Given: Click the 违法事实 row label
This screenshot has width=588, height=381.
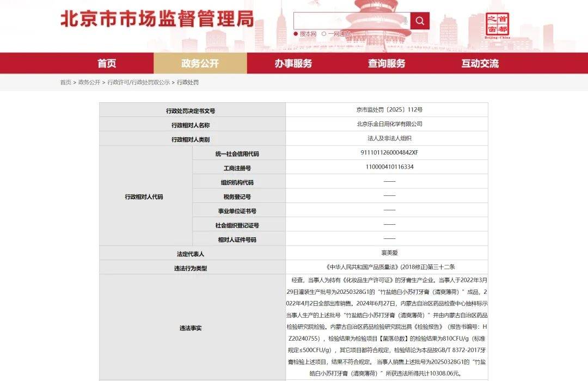Looking at the screenshot, I should point(191,328).
